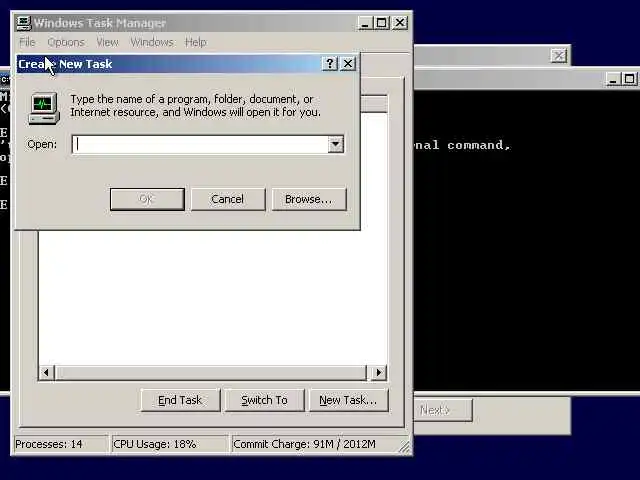Click the CPU Usage: 18% status entry
Viewport: 640px width, 480px height.
pyautogui.click(x=169, y=444)
